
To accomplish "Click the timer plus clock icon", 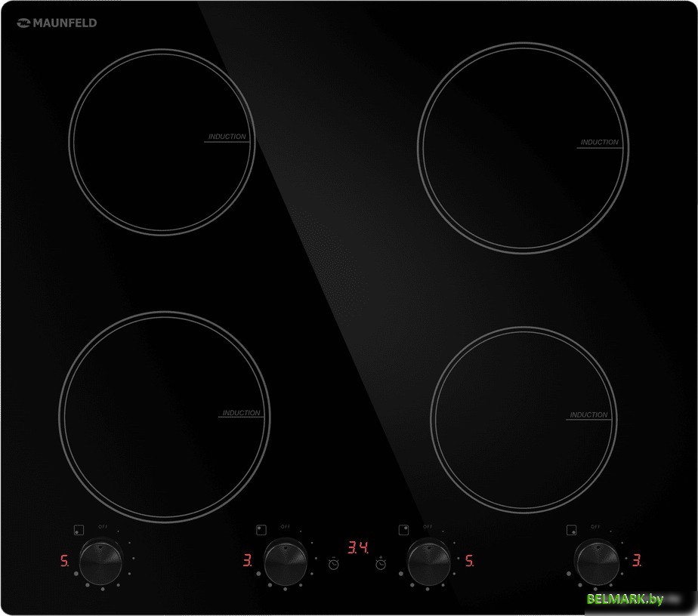I will (381, 563).
